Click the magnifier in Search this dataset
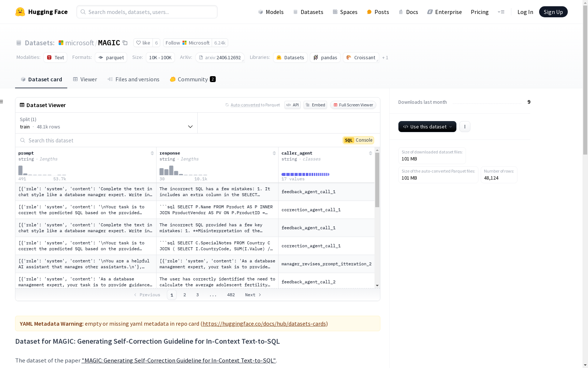 [23, 140]
